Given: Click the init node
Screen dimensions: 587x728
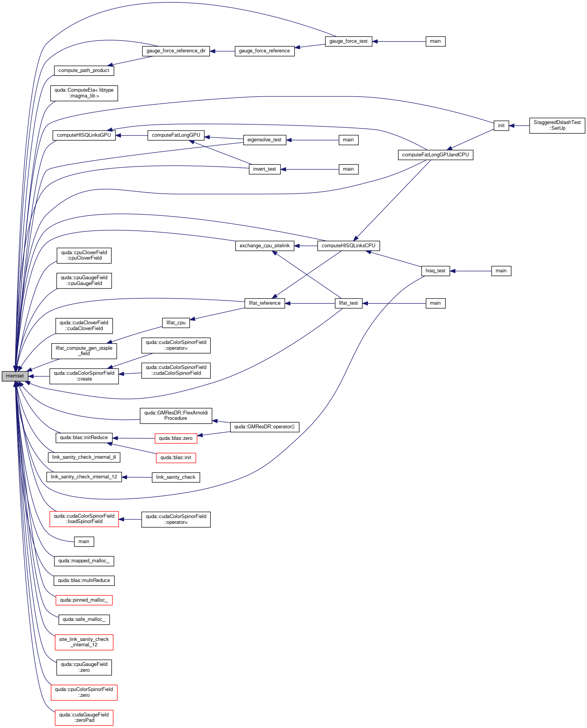Looking at the screenshot, I should click(501, 126).
